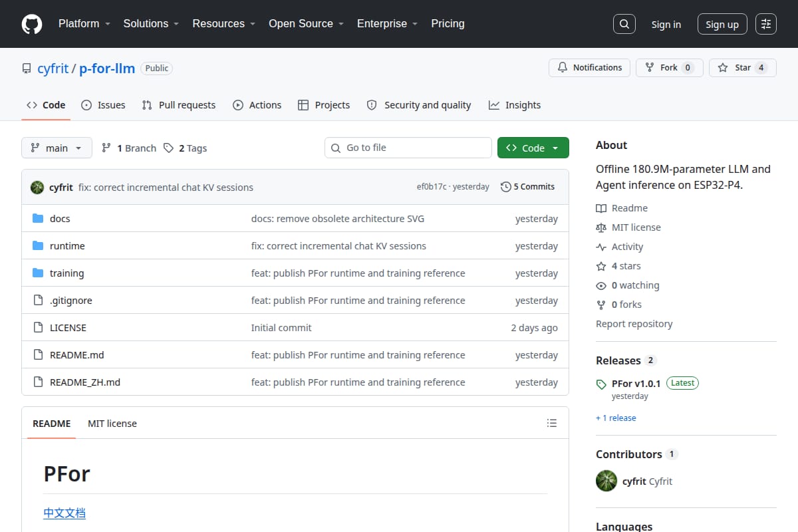
Task: Click Sign in
Action: coord(666,25)
